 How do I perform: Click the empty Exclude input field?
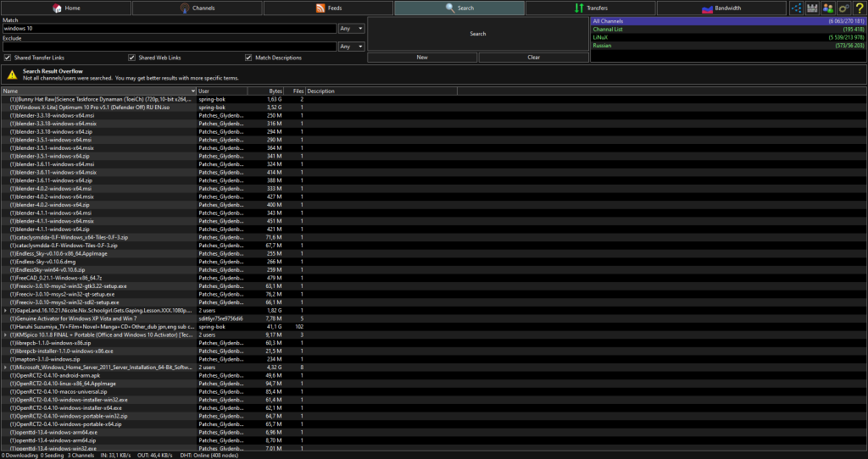coord(170,47)
